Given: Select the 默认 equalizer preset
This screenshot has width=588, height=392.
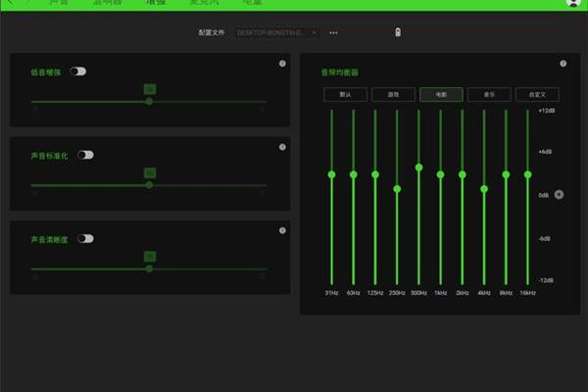Looking at the screenshot, I should click(345, 94).
